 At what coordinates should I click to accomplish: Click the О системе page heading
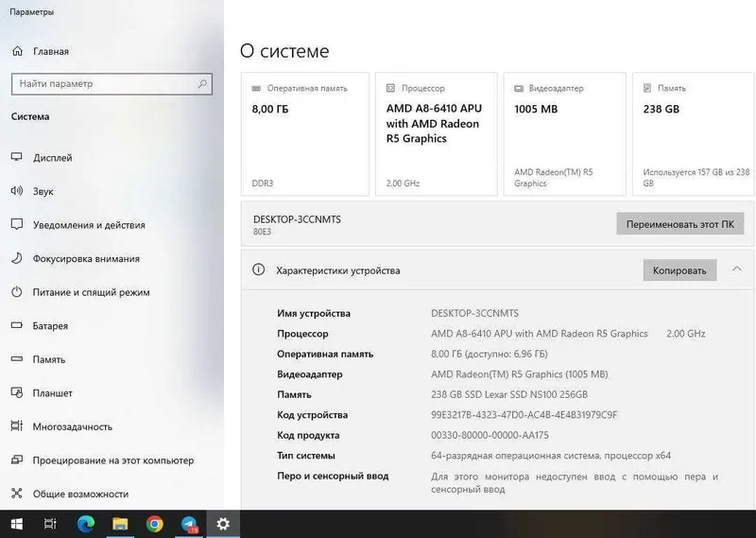(284, 51)
